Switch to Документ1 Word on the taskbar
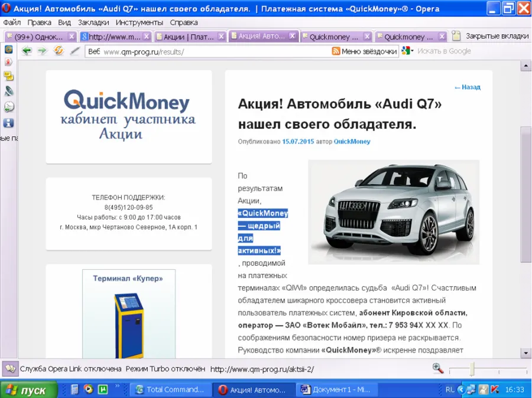 pyautogui.click(x=337, y=390)
